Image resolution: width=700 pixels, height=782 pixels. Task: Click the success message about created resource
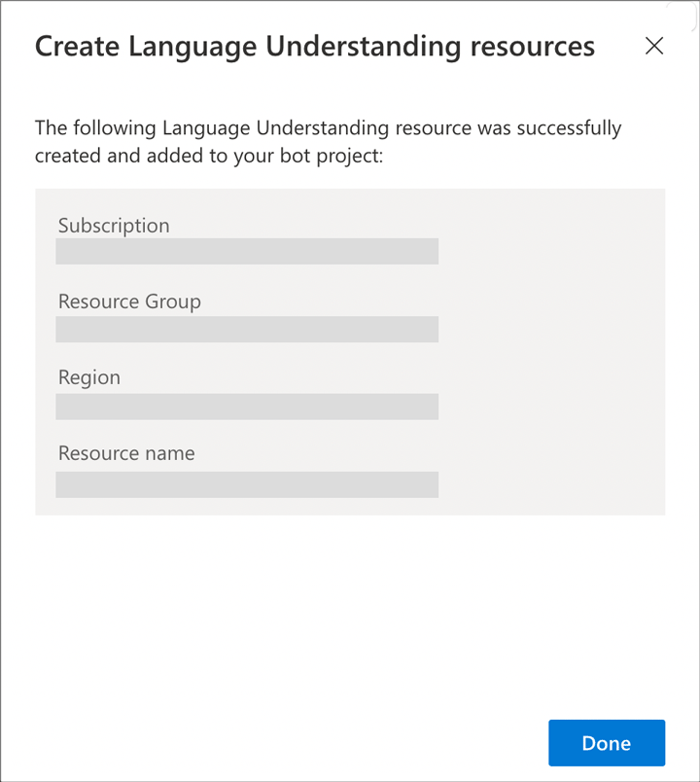[x=328, y=142]
